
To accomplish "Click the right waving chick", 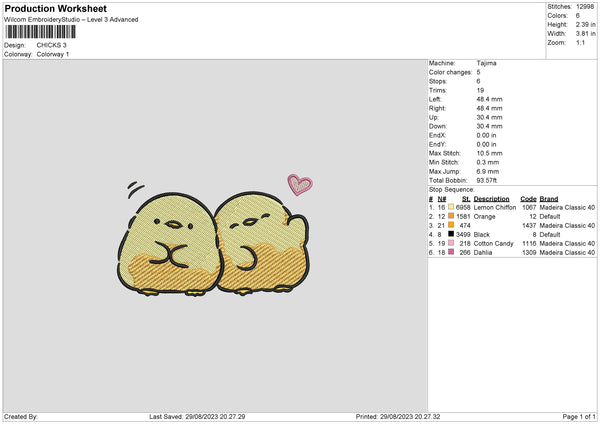I will click(262, 243).
